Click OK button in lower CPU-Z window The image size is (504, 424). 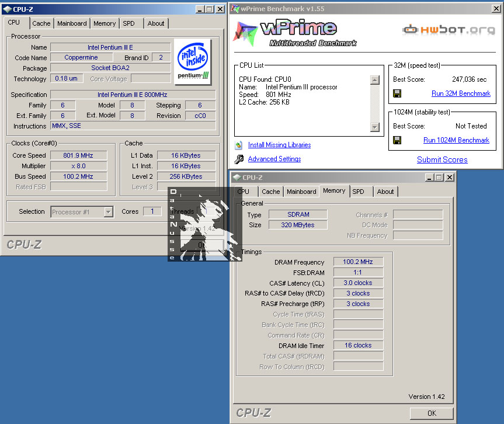pos(432,413)
